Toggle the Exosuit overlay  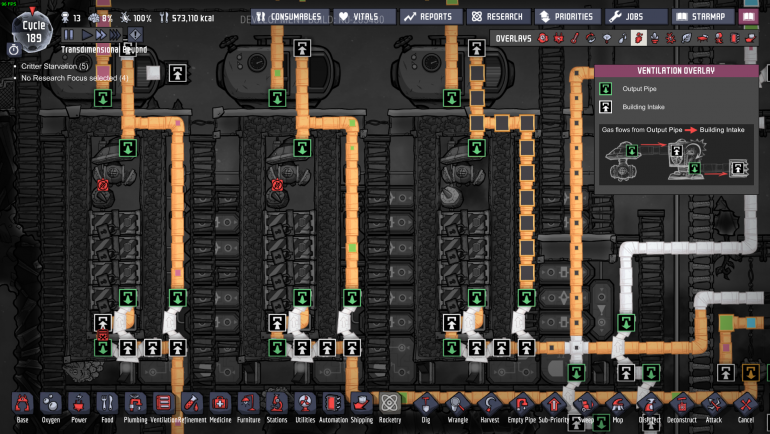[x=718, y=38]
